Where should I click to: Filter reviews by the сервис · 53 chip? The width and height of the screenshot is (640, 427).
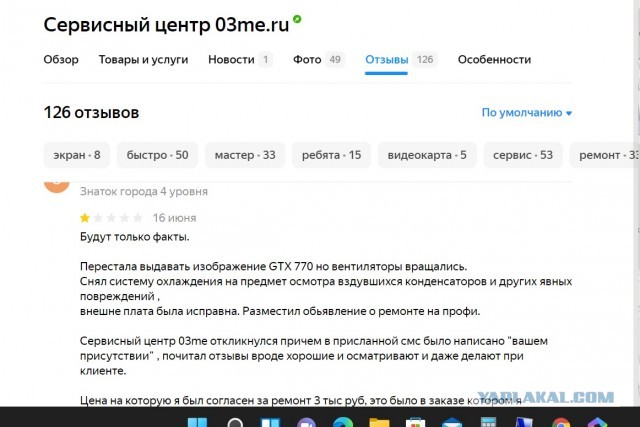click(x=523, y=155)
